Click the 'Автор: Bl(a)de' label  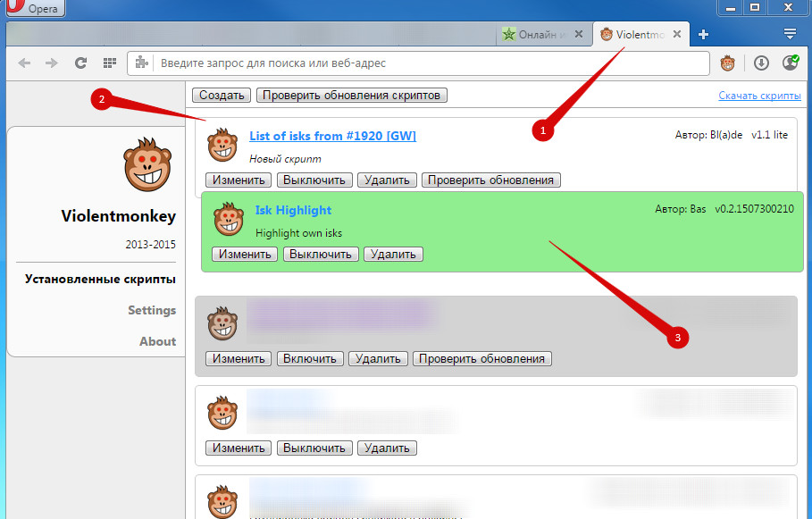[x=708, y=135]
